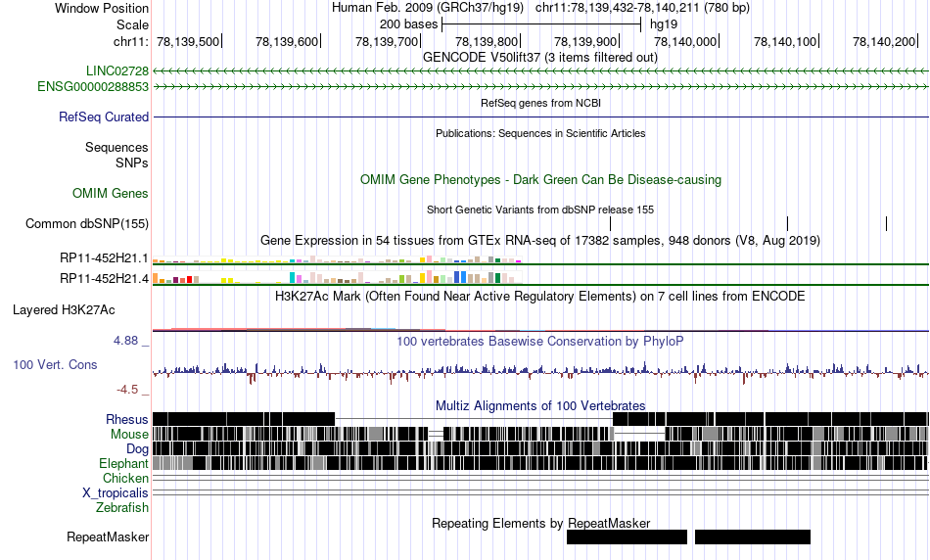This screenshot has width=930, height=560.
Task: Click the left RepeatMasker repeat block
Action: [627, 537]
